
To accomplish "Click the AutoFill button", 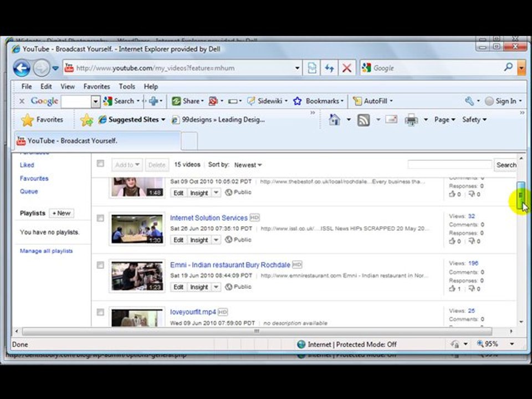I will point(372,101).
